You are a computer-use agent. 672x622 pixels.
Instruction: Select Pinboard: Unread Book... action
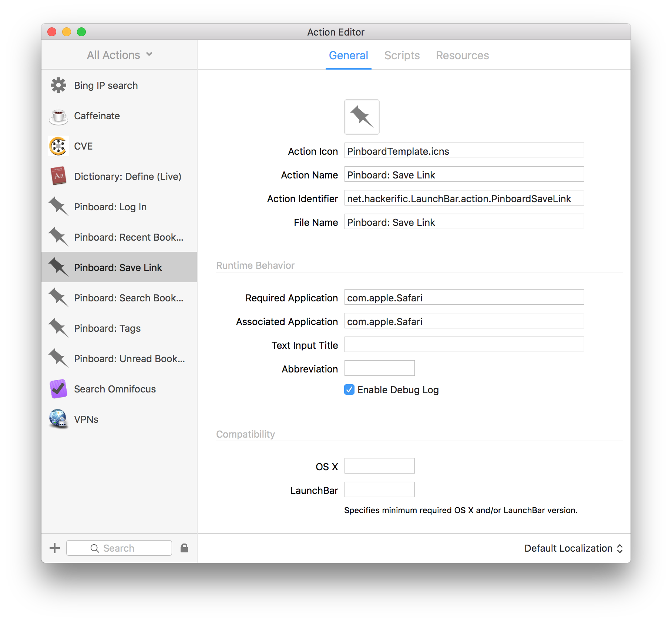click(x=119, y=359)
